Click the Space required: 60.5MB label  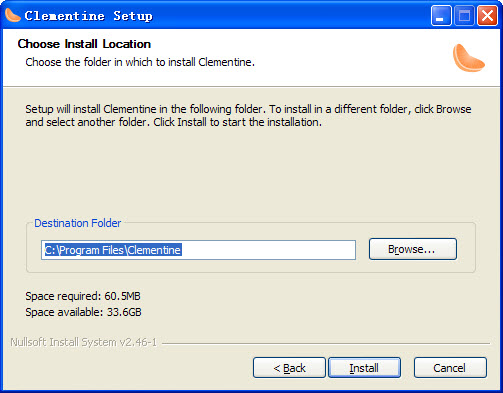pyautogui.click(x=83, y=296)
